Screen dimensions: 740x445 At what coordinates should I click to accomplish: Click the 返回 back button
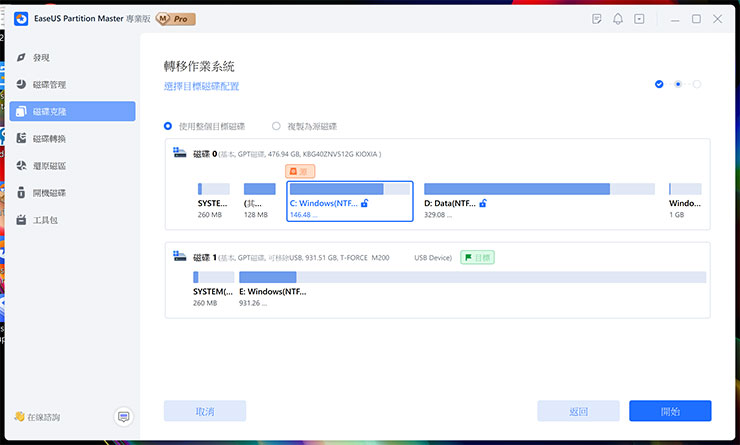578,411
